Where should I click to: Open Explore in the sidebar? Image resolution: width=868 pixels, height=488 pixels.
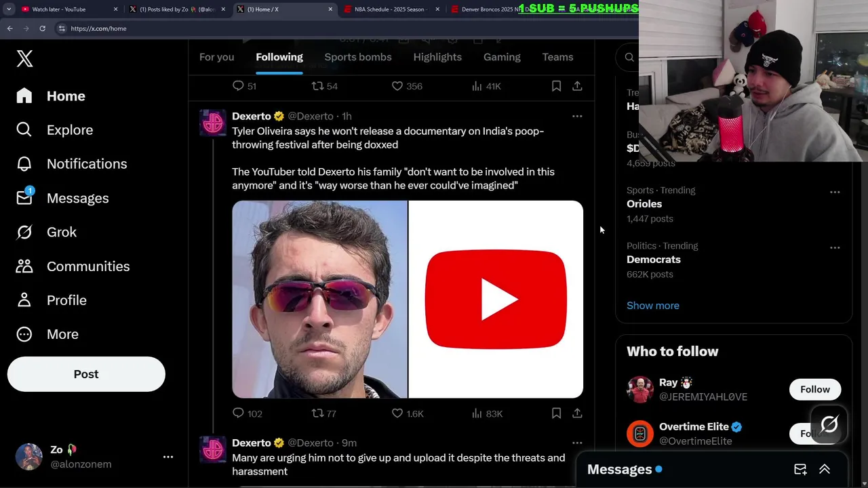tap(54, 130)
